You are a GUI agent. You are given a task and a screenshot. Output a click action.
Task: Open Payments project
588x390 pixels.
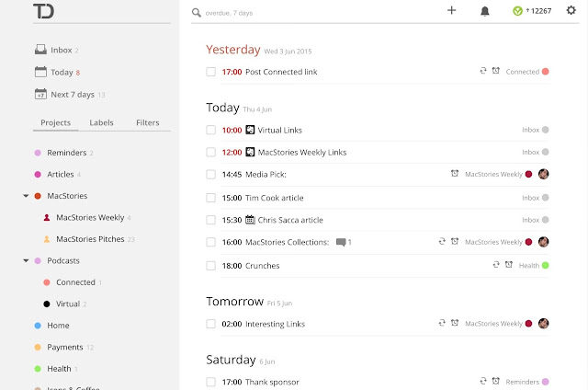click(x=64, y=347)
